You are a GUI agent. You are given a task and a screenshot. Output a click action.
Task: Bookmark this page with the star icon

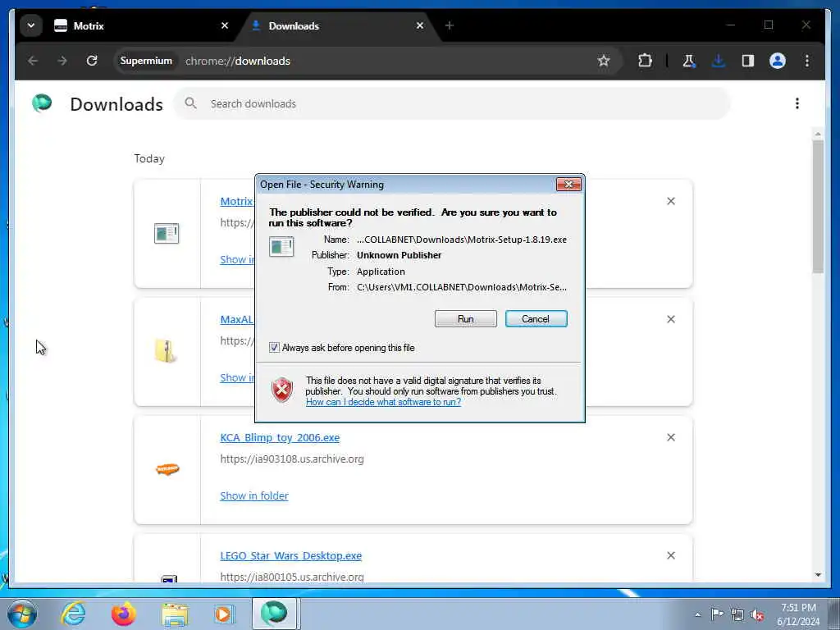click(x=604, y=61)
